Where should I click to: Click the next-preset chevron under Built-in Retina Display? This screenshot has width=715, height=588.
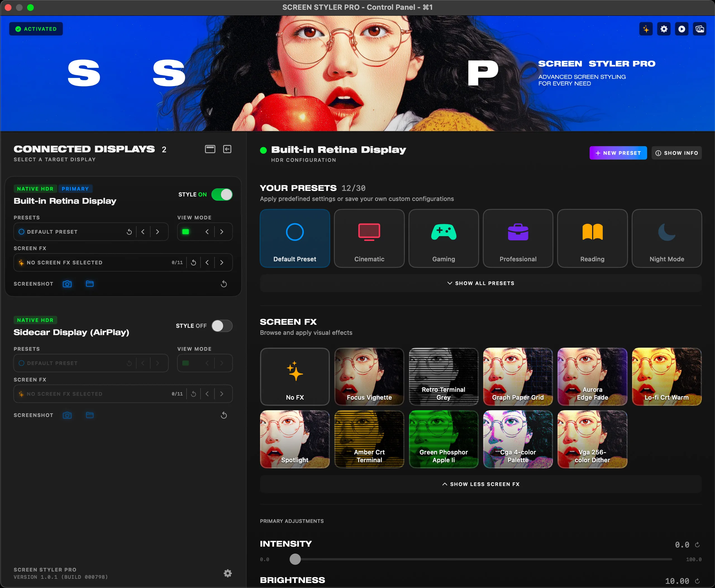click(x=157, y=232)
